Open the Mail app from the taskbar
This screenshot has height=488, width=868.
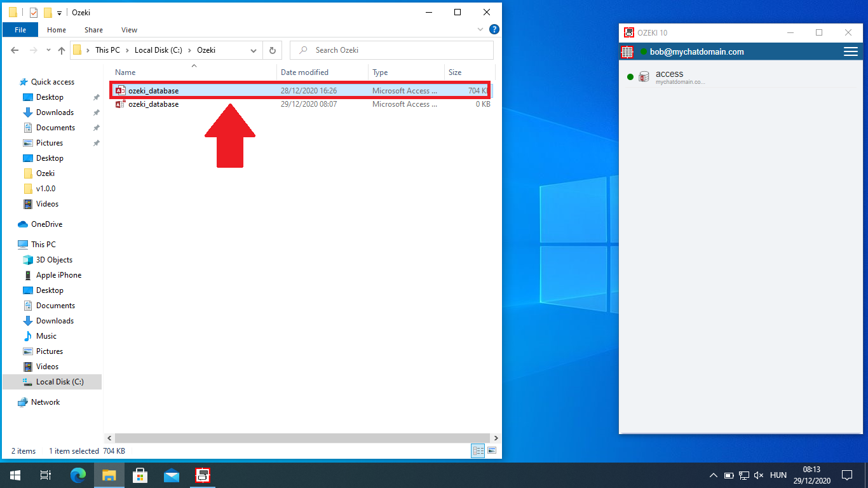pyautogui.click(x=172, y=475)
